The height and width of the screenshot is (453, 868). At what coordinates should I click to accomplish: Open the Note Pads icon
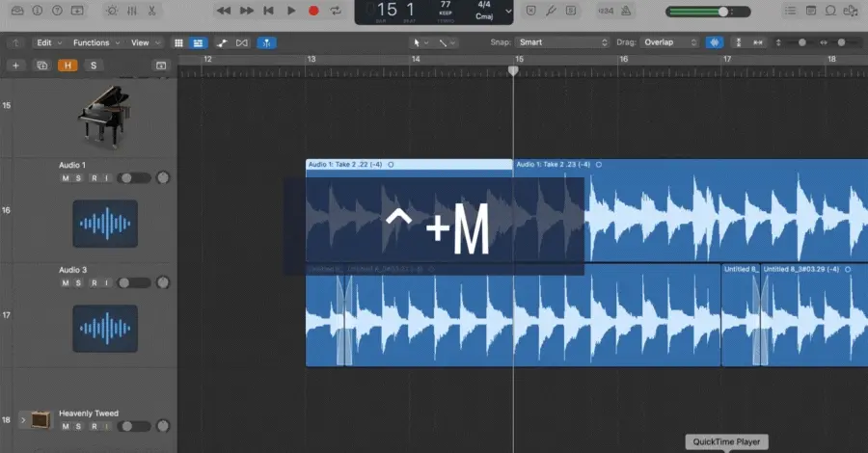[x=811, y=11]
